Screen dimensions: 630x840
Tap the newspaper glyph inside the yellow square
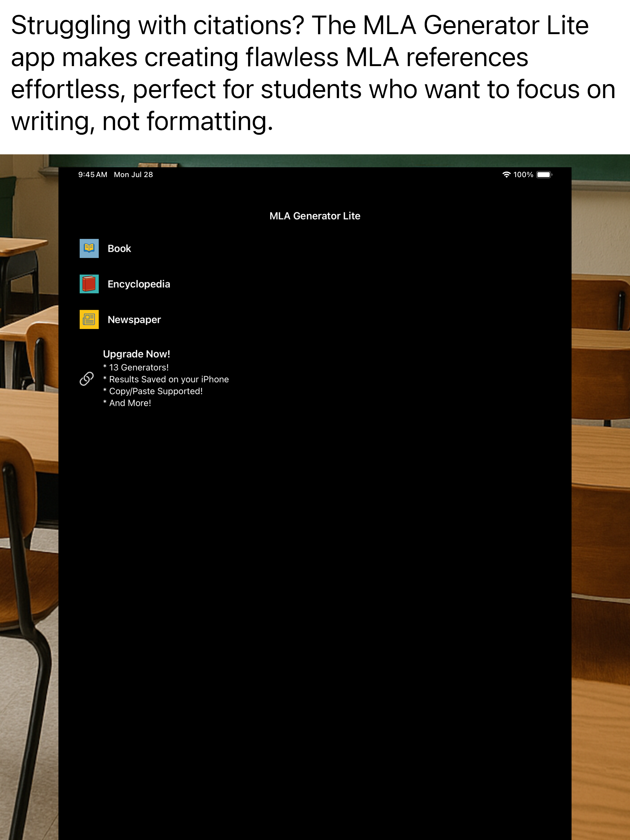pos(89,320)
